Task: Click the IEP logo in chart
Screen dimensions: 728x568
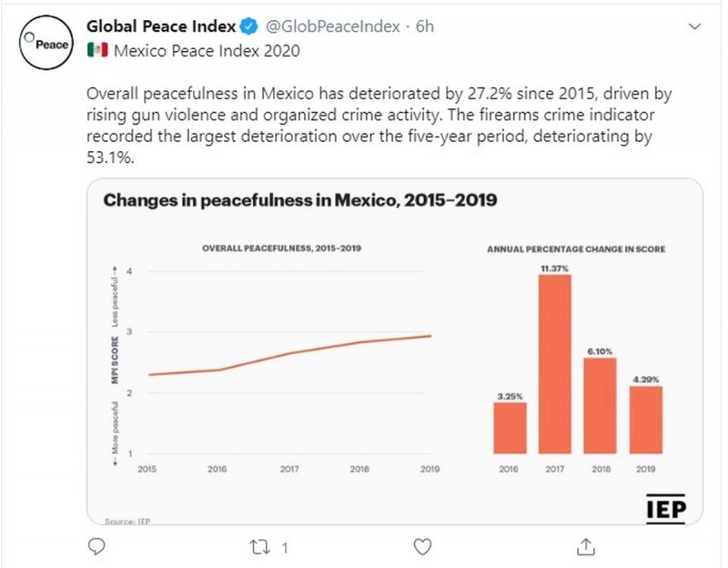Action: point(666,507)
